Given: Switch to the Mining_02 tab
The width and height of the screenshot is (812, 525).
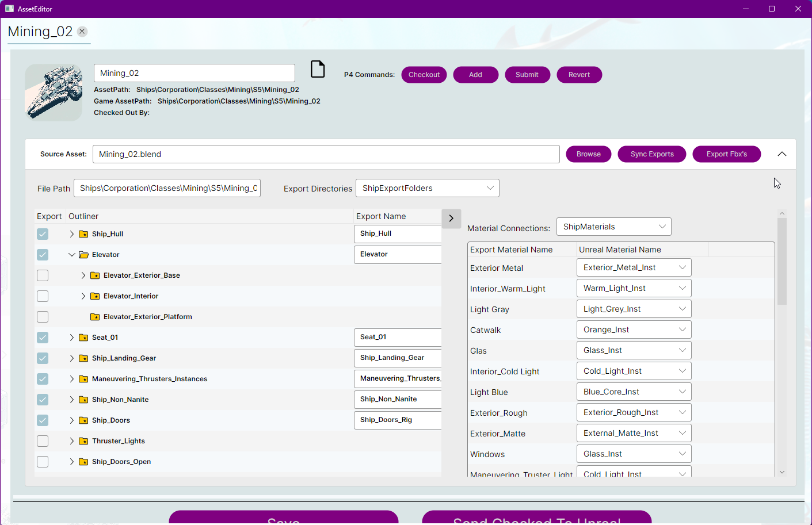Looking at the screenshot, I should 40,32.
